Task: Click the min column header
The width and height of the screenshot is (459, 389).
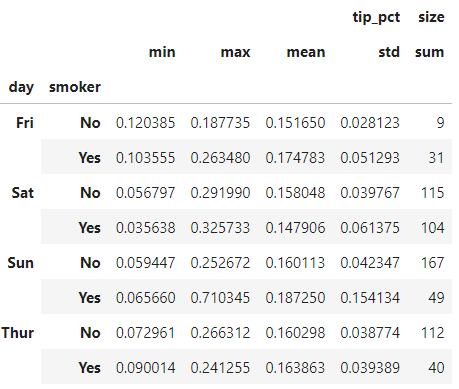Action: [162, 52]
